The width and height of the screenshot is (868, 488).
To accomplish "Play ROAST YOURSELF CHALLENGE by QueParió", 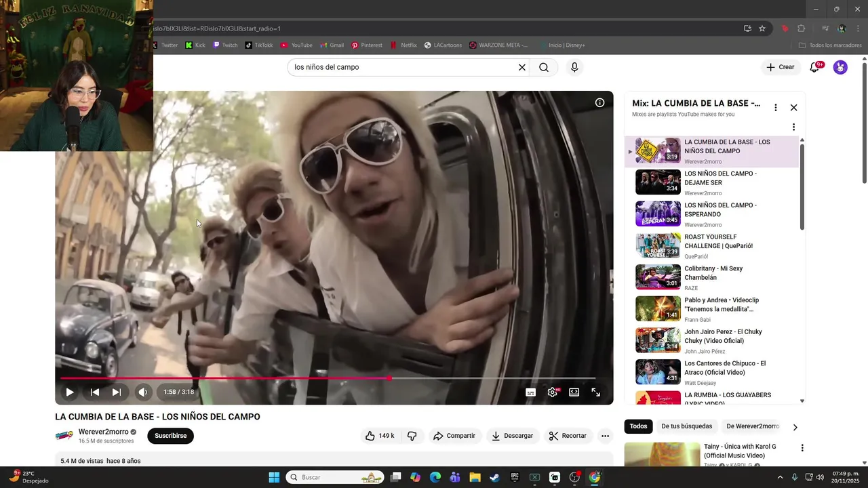I will click(x=712, y=246).
